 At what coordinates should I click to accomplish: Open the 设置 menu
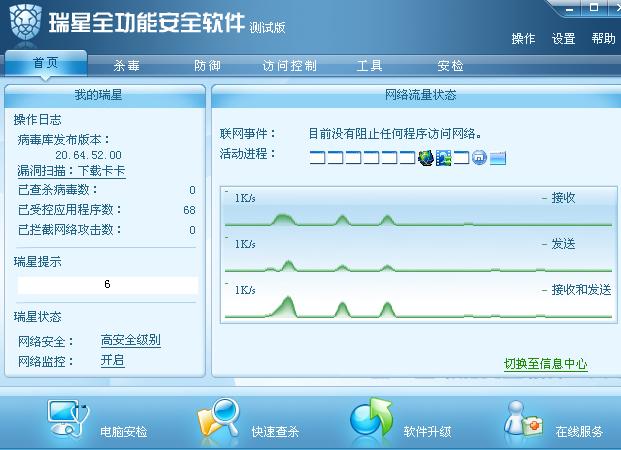pos(563,38)
